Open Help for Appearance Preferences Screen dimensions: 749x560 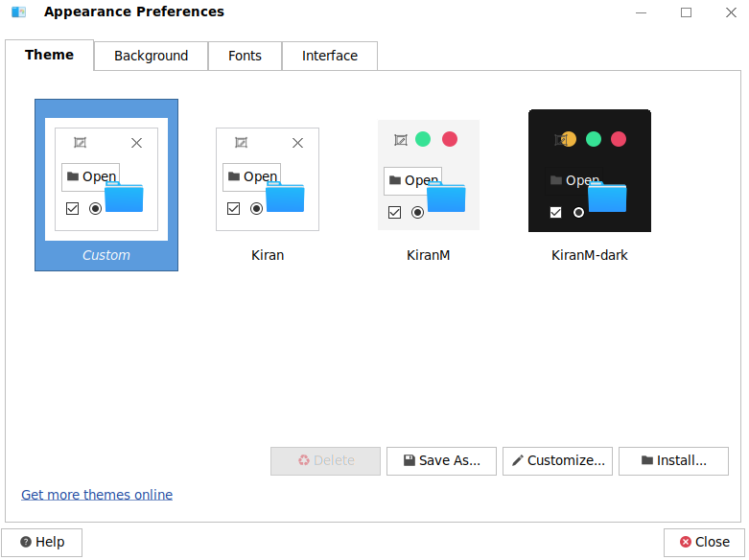[42, 542]
